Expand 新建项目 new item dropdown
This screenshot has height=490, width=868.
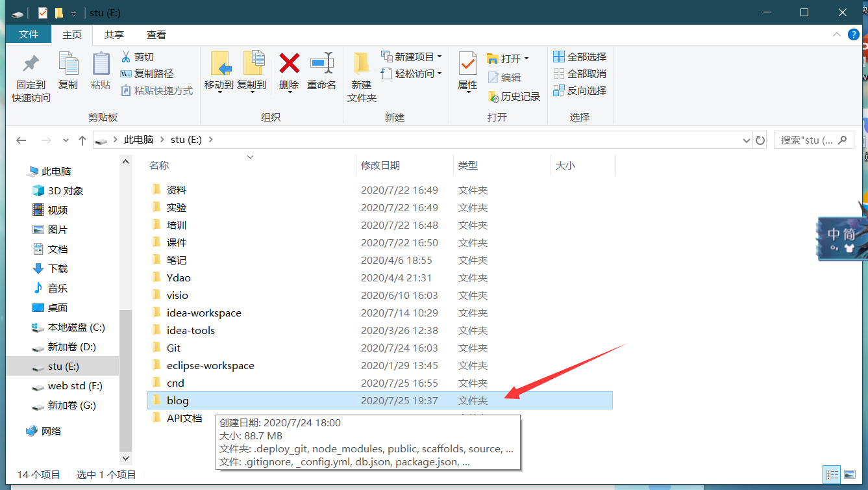(x=440, y=57)
